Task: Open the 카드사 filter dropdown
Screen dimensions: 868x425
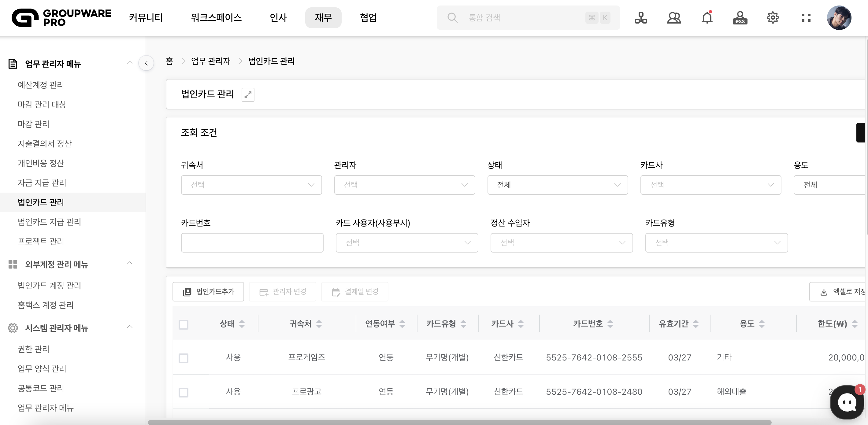Action: pyautogui.click(x=710, y=185)
